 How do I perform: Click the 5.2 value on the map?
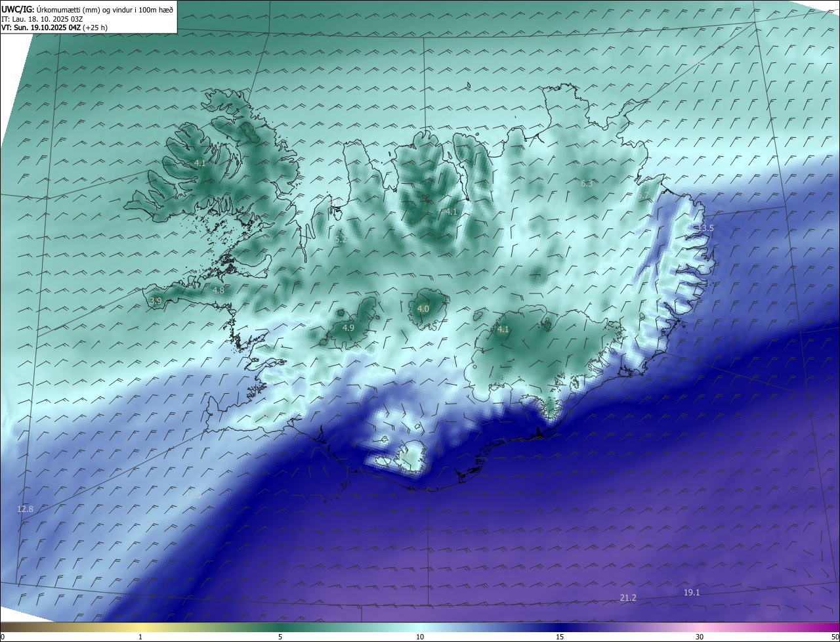click(341, 240)
